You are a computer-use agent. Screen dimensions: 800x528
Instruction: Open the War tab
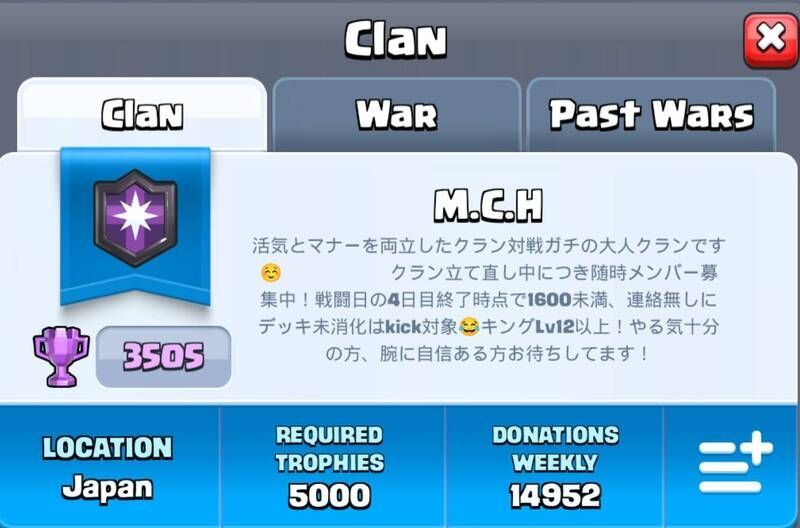pos(396,115)
